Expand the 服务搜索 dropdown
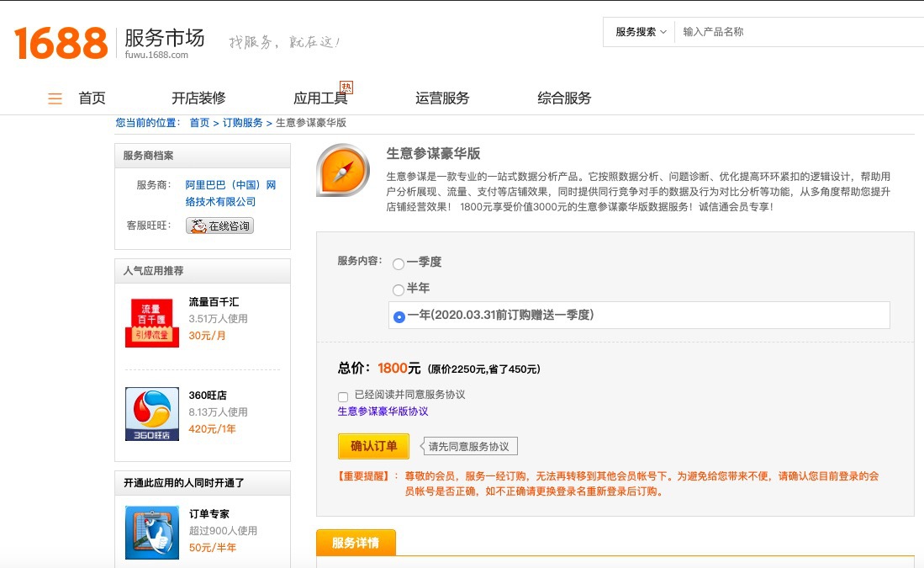The width and height of the screenshot is (924, 568). tap(641, 32)
